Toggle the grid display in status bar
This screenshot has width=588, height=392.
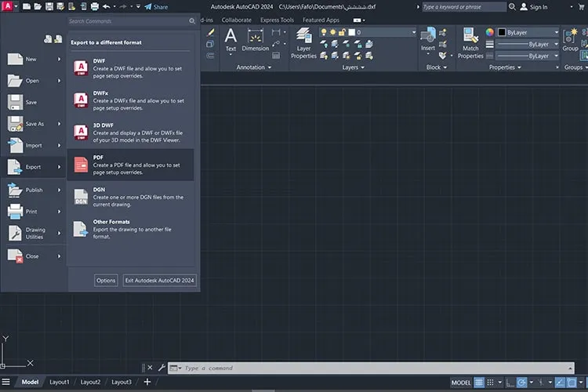pyautogui.click(x=479, y=383)
